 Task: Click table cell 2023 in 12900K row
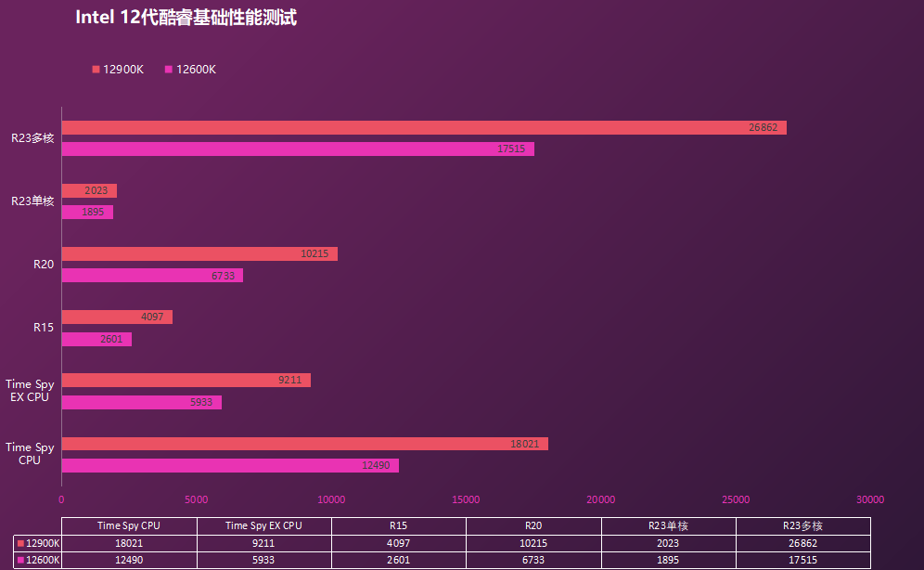pyautogui.click(x=668, y=543)
